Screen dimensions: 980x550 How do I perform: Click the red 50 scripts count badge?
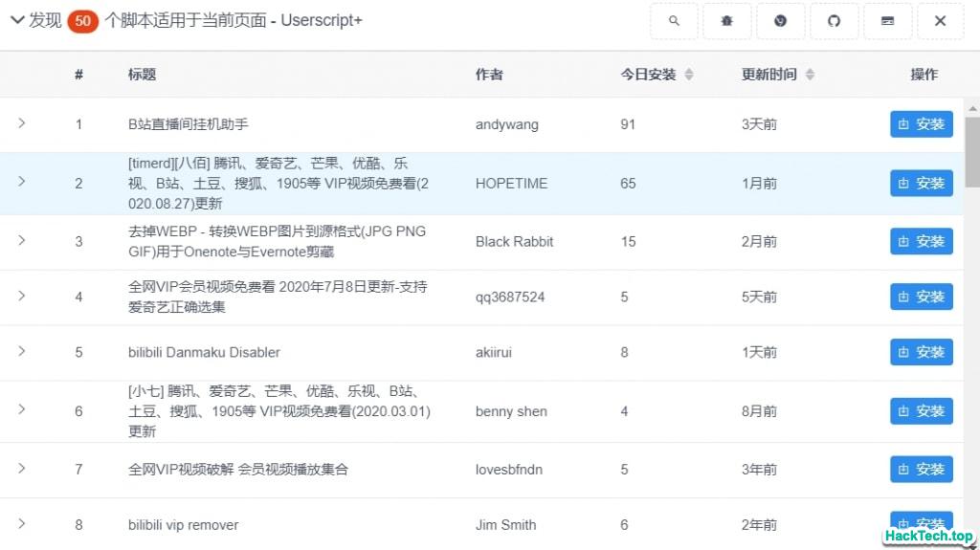[83, 21]
